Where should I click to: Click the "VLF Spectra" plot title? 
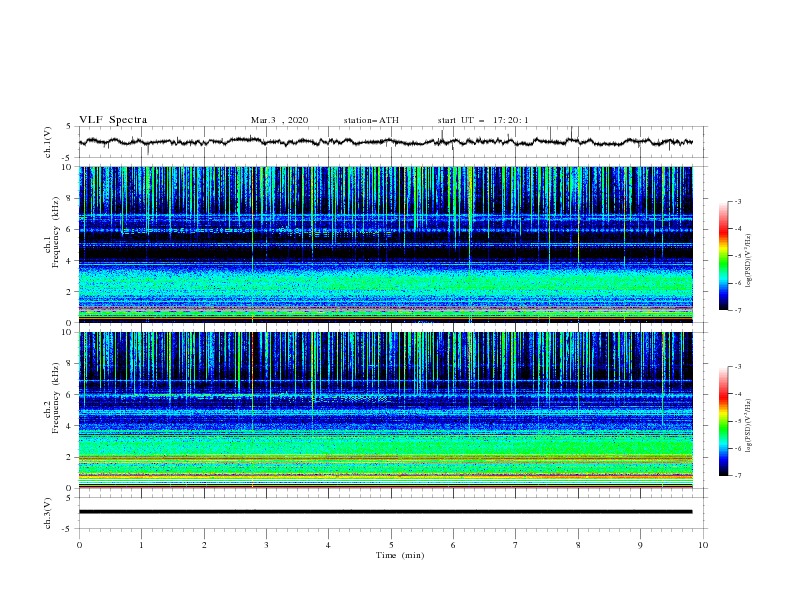tap(113, 120)
